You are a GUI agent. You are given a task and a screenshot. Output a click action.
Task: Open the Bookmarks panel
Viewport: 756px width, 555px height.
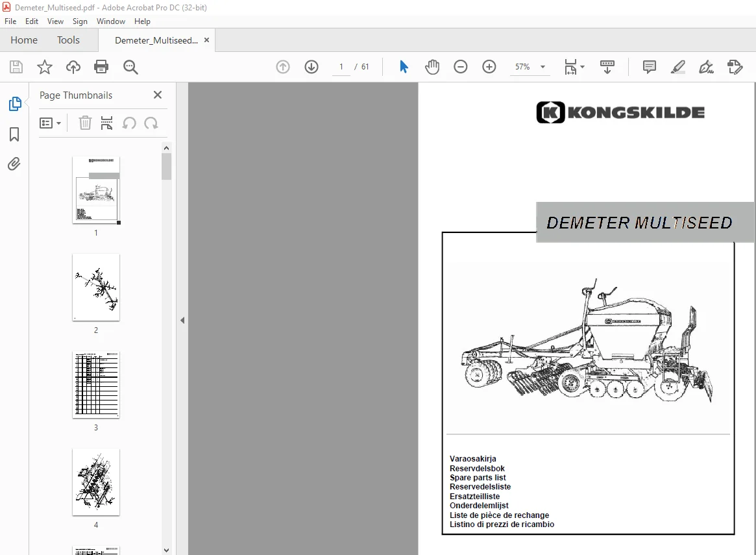[14, 134]
